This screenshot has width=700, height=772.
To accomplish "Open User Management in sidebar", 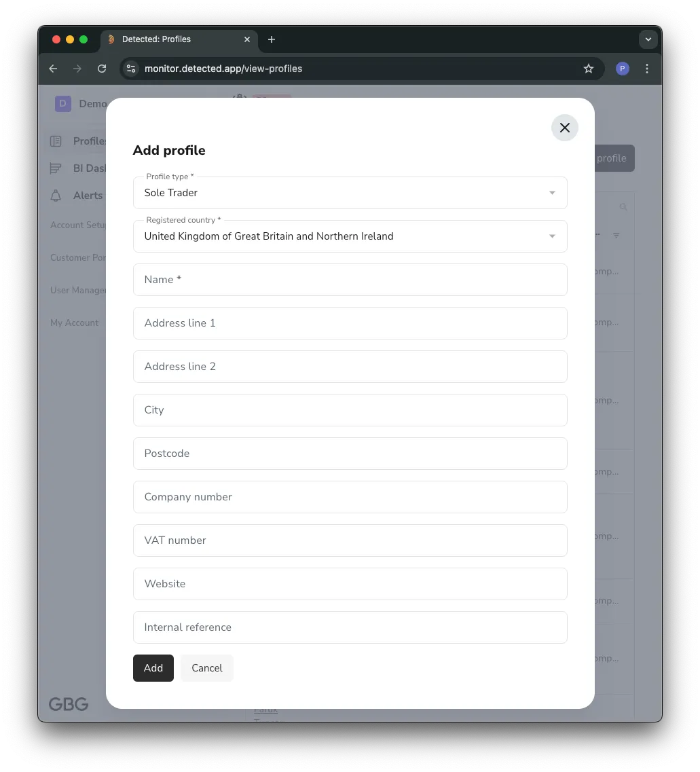I will click(78, 290).
